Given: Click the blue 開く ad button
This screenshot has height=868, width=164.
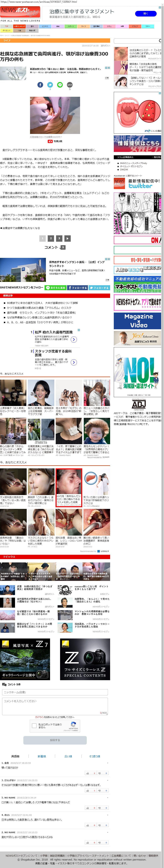Looking at the screenshot, I should coord(145,14).
